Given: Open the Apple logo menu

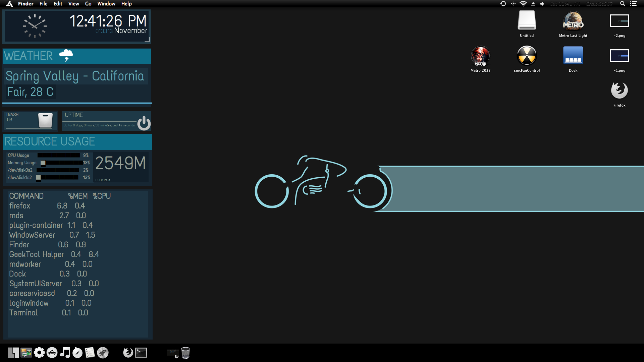Looking at the screenshot, I should click(x=9, y=4).
